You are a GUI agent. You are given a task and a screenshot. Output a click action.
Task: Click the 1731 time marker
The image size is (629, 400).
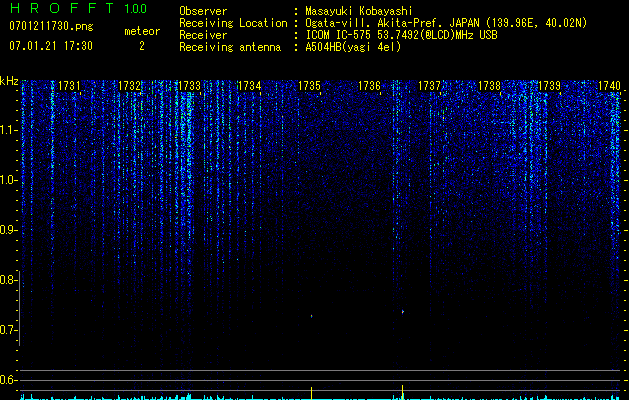click(69, 86)
